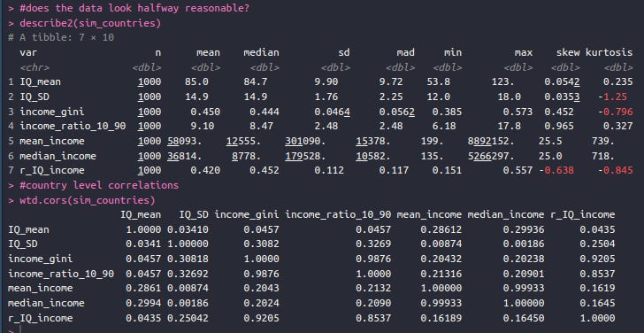The image size is (644, 333).
Task: Click the 'var' column header in the tibble
Action: 28,52
